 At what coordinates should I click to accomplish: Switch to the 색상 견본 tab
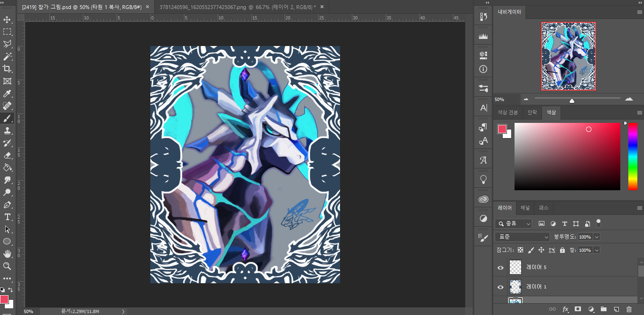pyautogui.click(x=507, y=113)
